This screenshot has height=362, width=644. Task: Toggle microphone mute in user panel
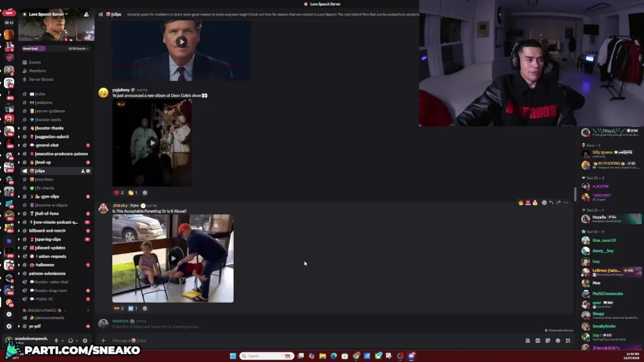click(56, 340)
